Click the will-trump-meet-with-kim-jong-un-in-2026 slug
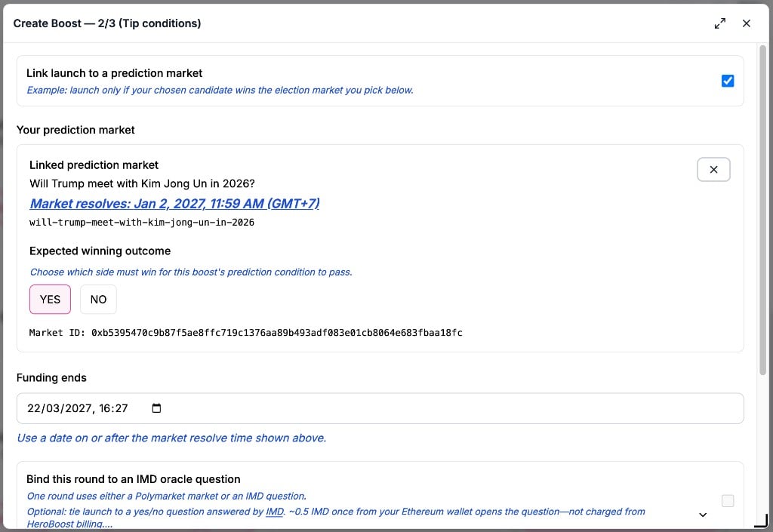 point(142,222)
